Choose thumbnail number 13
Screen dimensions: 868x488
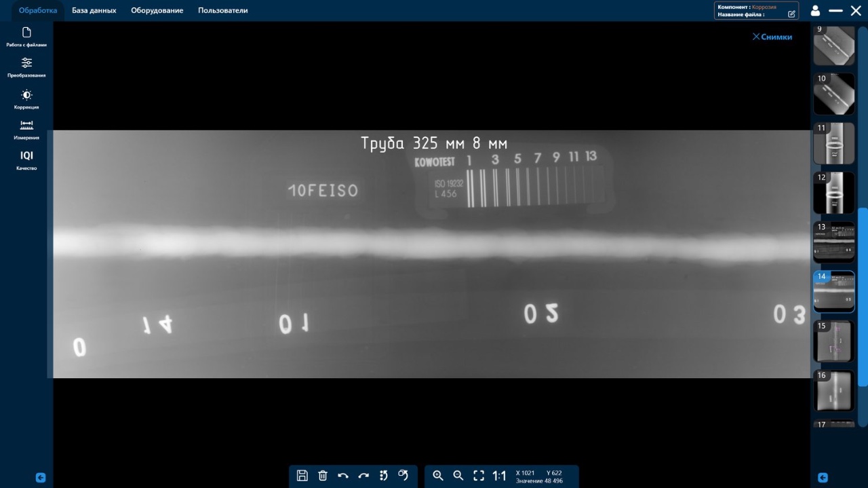tap(834, 242)
